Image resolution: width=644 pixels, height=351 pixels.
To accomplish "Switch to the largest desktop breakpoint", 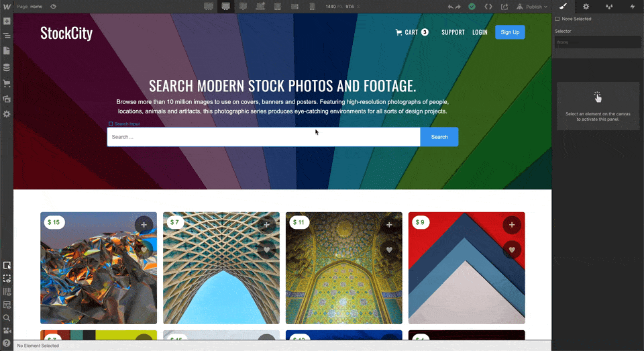I will [x=209, y=7].
